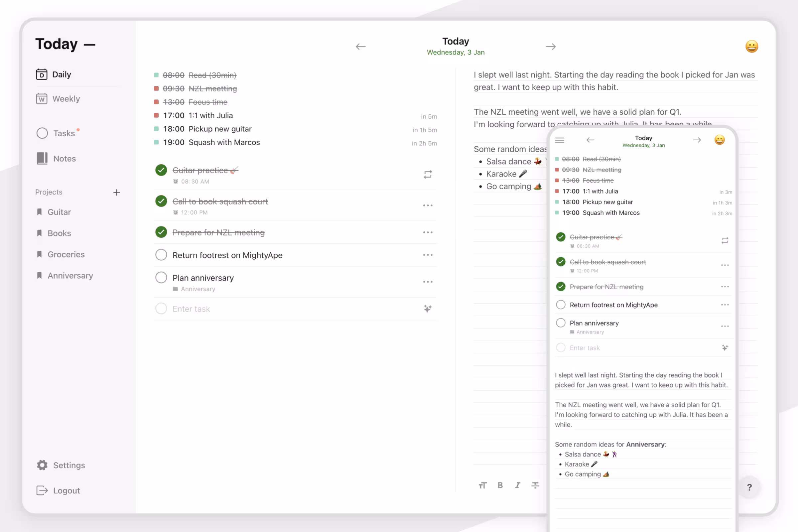Open options menu for Call to book squash court
This screenshot has width=798, height=532.
pyautogui.click(x=428, y=205)
